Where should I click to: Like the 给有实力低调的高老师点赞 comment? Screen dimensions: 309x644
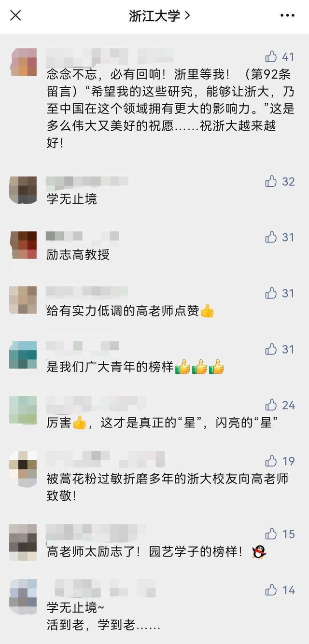click(x=271, y=293)
